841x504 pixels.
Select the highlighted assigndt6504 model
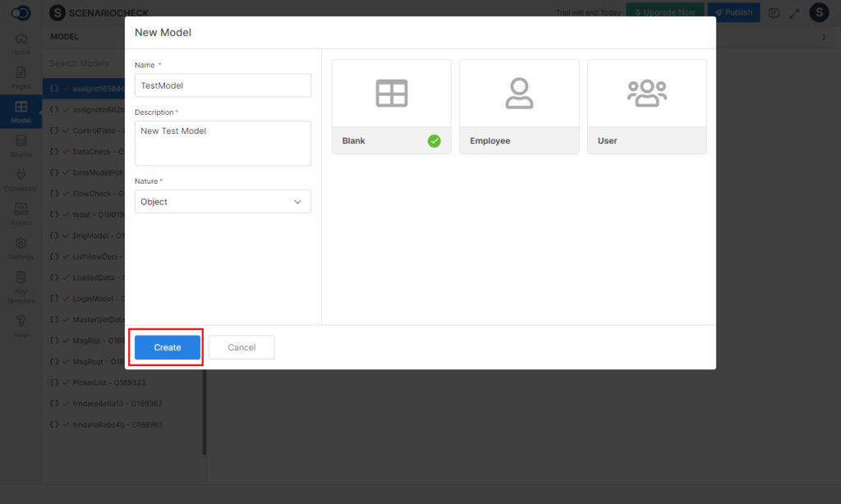tap(85, 89)
